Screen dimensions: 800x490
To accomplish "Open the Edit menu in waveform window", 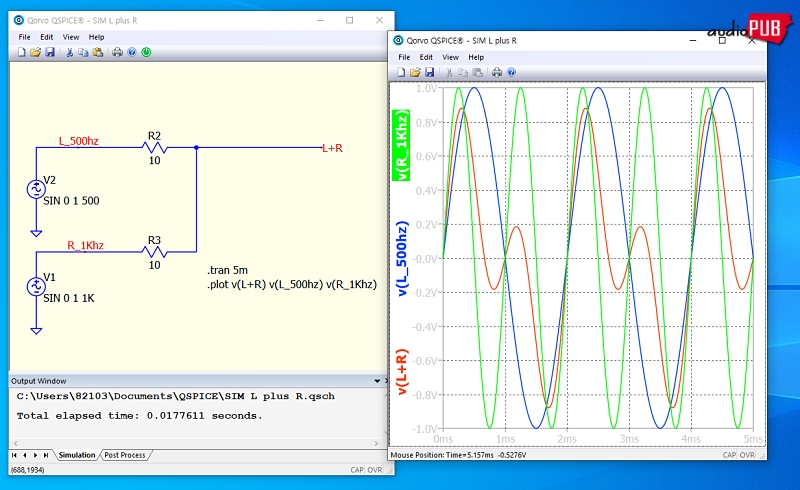I will pos(426,57).
